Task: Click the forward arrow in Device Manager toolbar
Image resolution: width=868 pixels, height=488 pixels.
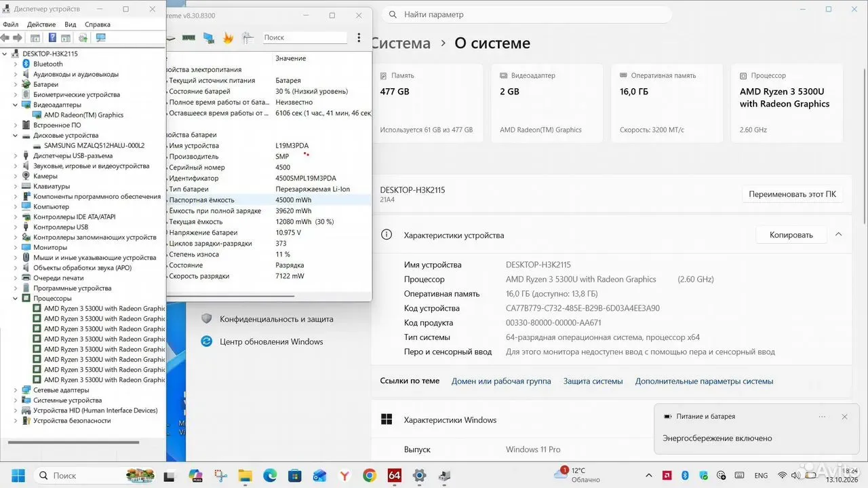Action: pyautogui.click(x=18, y=38)
